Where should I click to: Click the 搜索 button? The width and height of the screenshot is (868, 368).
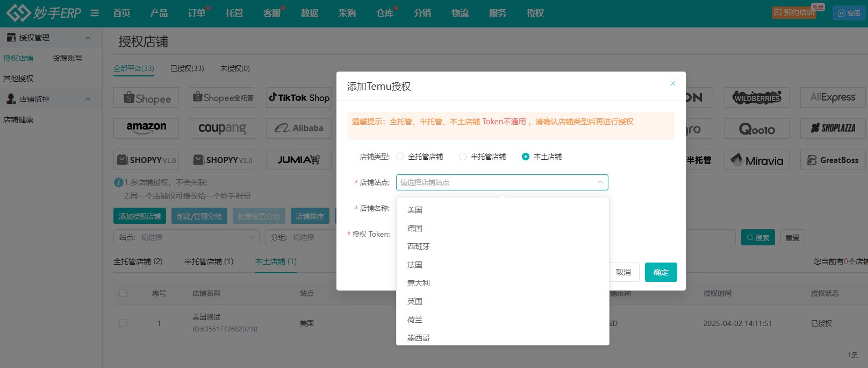(758, 237)
